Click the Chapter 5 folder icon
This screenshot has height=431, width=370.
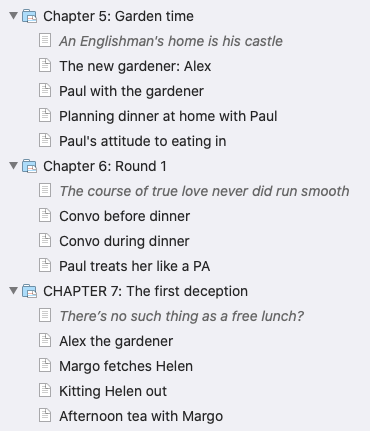click(x=29, y=16)
